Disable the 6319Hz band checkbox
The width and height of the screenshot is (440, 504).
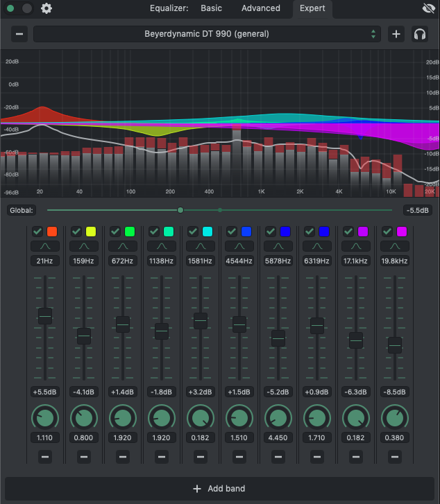point(310,232)
